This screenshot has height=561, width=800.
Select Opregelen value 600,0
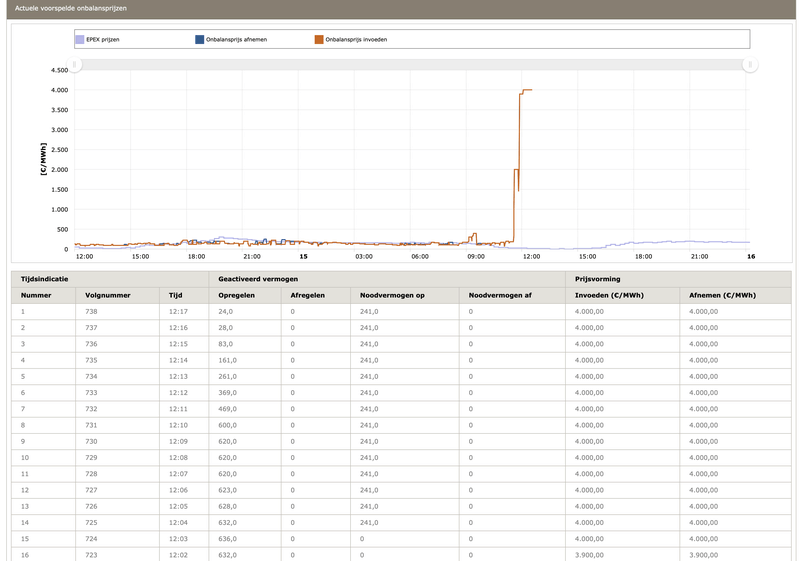pos(228,425)
